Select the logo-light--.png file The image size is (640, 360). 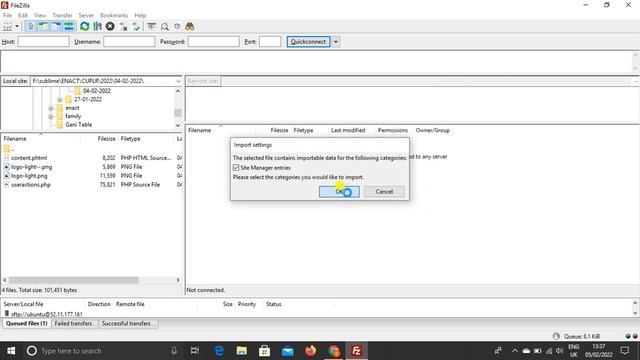[x=31, y=167]
